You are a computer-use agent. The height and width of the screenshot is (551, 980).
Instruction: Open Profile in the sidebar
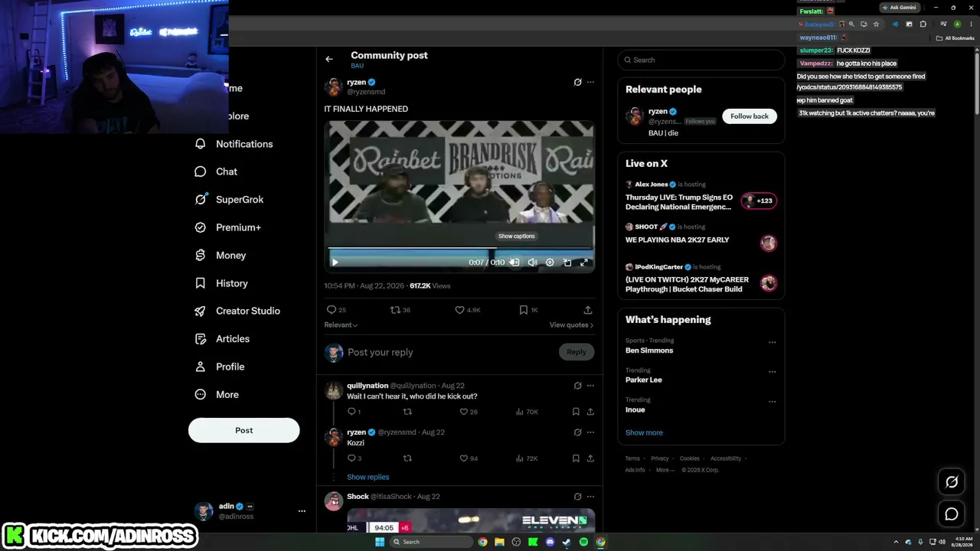pos(220,367)
